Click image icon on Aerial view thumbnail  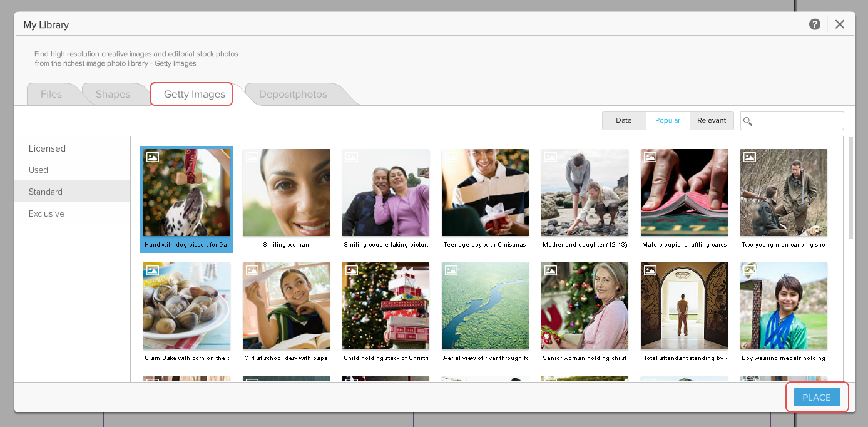(451, 270)
